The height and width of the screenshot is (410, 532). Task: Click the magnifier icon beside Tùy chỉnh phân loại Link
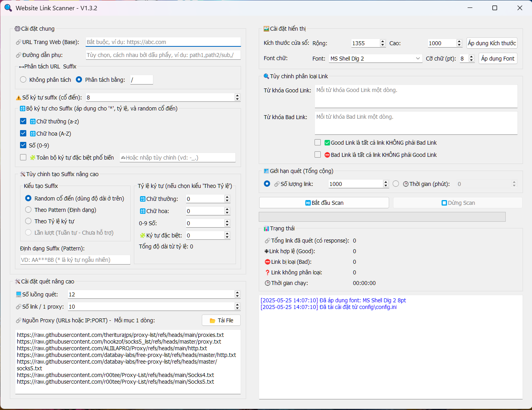[267, 76]
